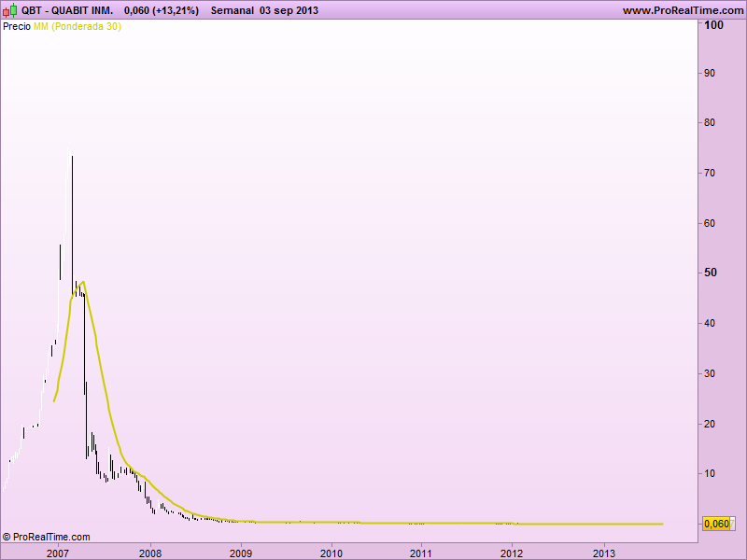Click the 2009 year marker on time axis
Image resolution: width=747 pixels, height=560 pixels.
coord(241,553)
